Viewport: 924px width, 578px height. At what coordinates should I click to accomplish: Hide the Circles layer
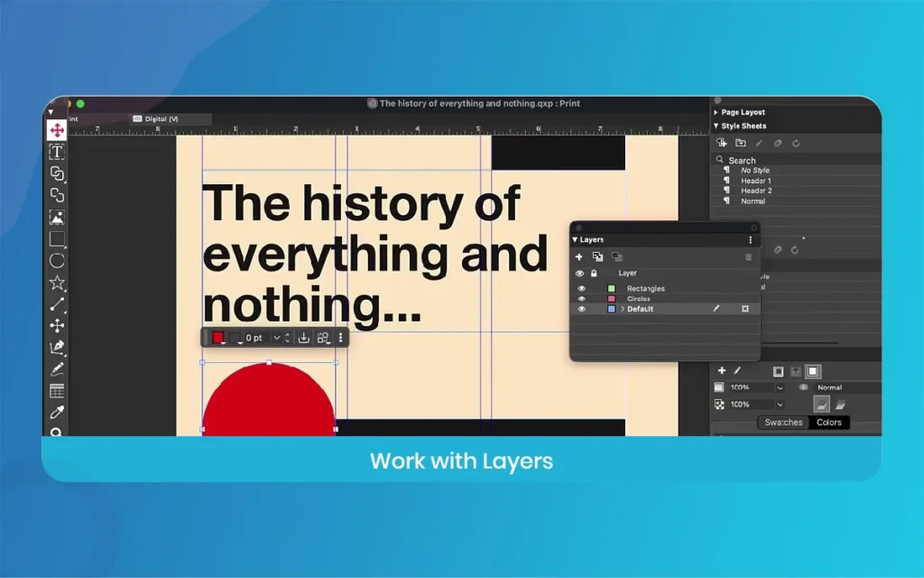[582, 299]
